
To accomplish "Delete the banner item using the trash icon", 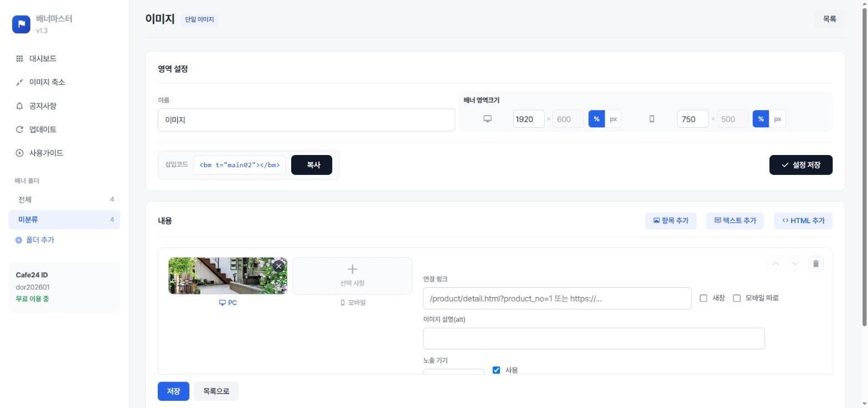I will tap(815, 264).
